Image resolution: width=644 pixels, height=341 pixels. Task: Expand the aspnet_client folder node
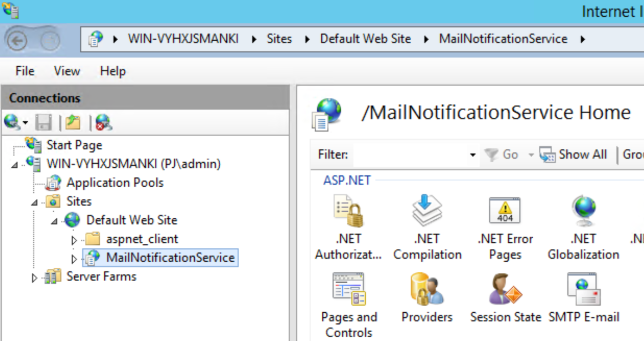point(74,240)
